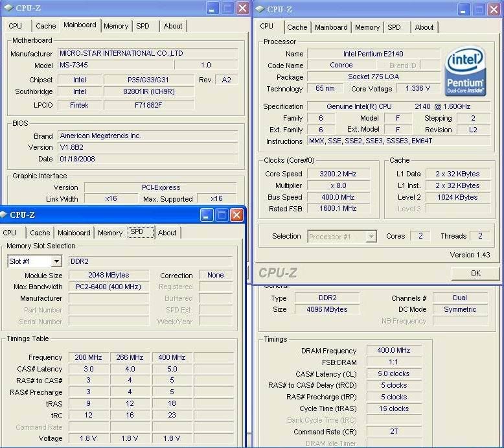Image resolution: width=504 pixels, height=448 pixels.
Task: Open Memory tab in processor window
Action: click(367, 27)
